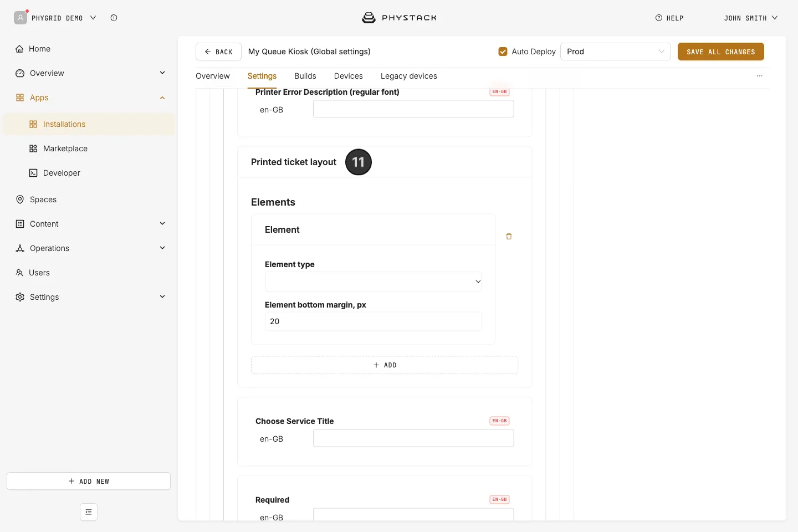Image resolution: width=798 pixels, height=532 pixels.
Task: Focus the Printer Error Description en-GB field
Action: tap(413, 109)
